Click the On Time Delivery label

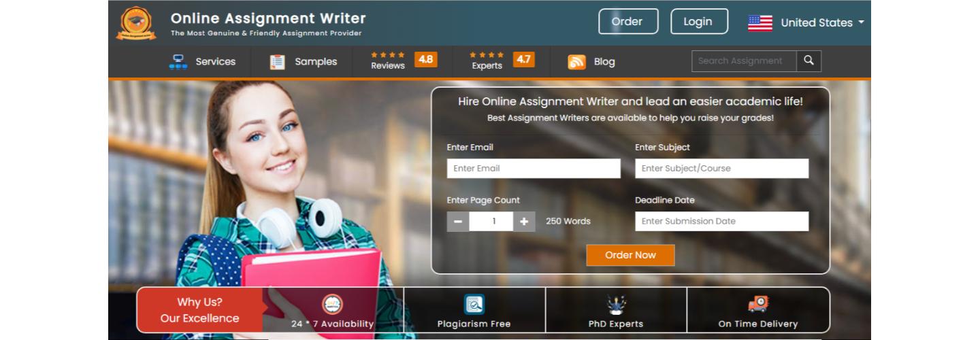pyautogui.click(x=758, y=324)
